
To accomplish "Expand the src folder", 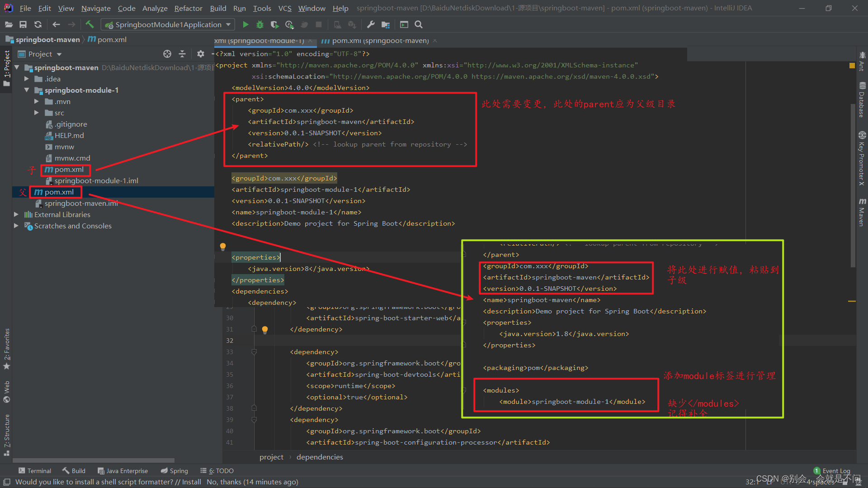I will (x=37, y=113).
